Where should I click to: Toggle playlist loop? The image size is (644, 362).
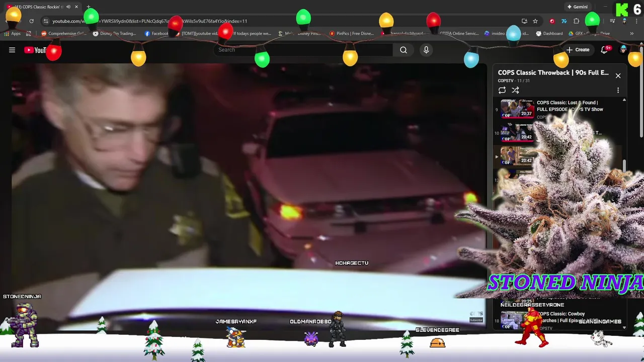coord(502,90)
